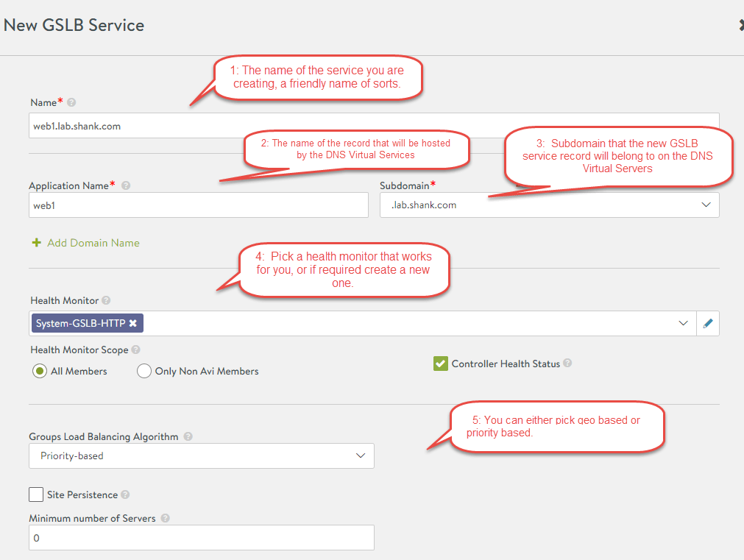
Task: Expand the Health Monitor dropdown arrow
Action: 683,323
